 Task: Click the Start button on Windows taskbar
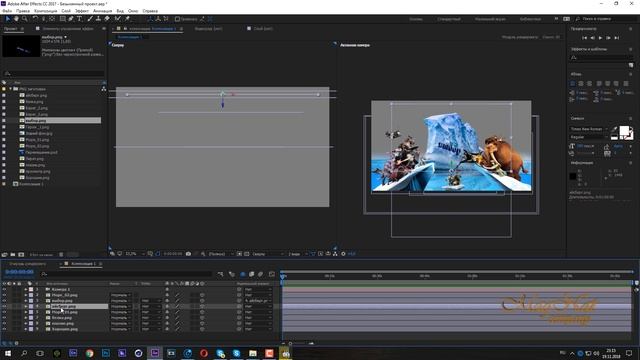(8, 353)
